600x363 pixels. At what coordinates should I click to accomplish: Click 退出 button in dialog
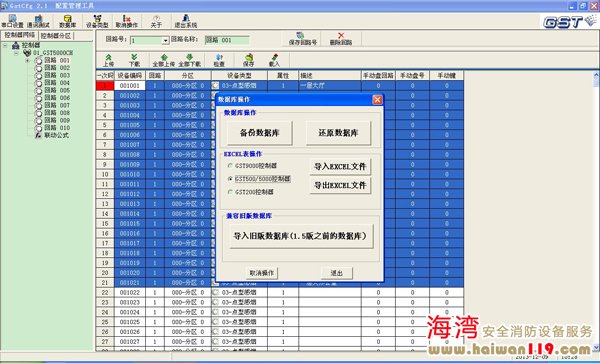tap(337, 273)
